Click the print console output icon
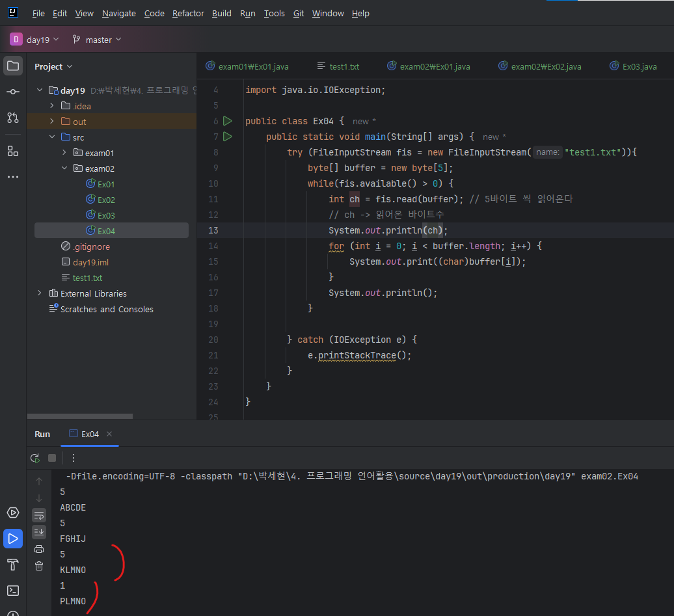The image size is (674, 616). pos(39,549)
